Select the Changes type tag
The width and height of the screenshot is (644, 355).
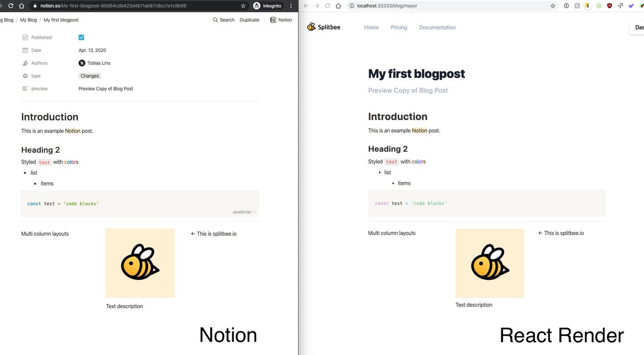[x=90, y=76]
